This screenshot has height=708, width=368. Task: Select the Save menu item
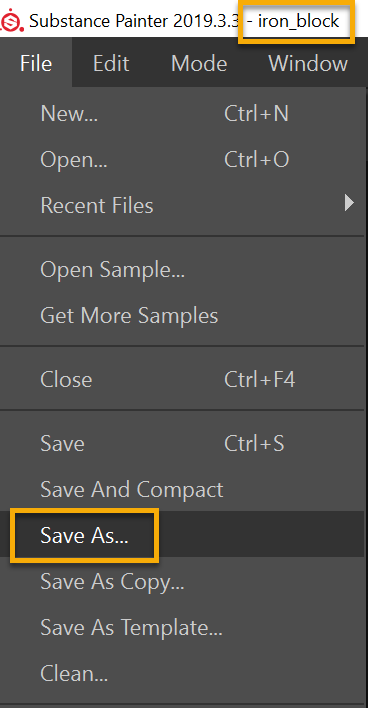[x=182, y=444]
